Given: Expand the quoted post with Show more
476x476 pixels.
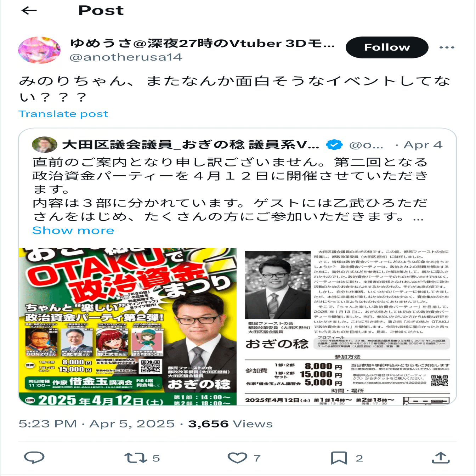Looking at the screenshot, I should click(x=73, y=231).
